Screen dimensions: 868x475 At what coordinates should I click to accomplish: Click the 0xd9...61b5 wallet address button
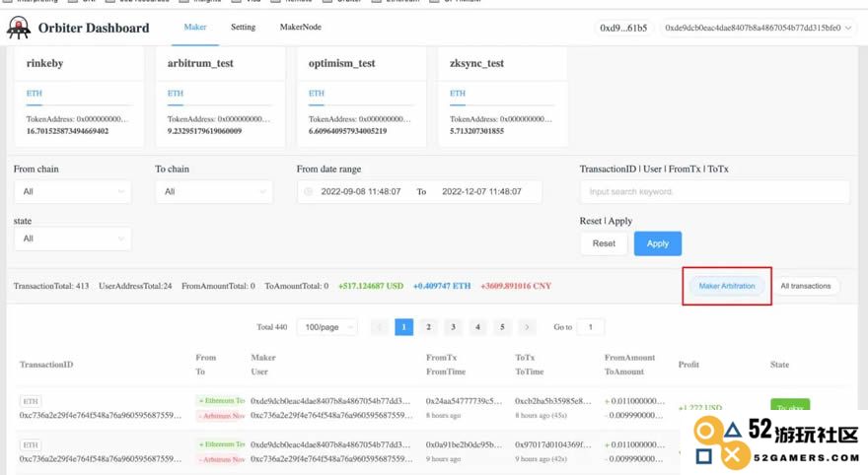(623, 28)
